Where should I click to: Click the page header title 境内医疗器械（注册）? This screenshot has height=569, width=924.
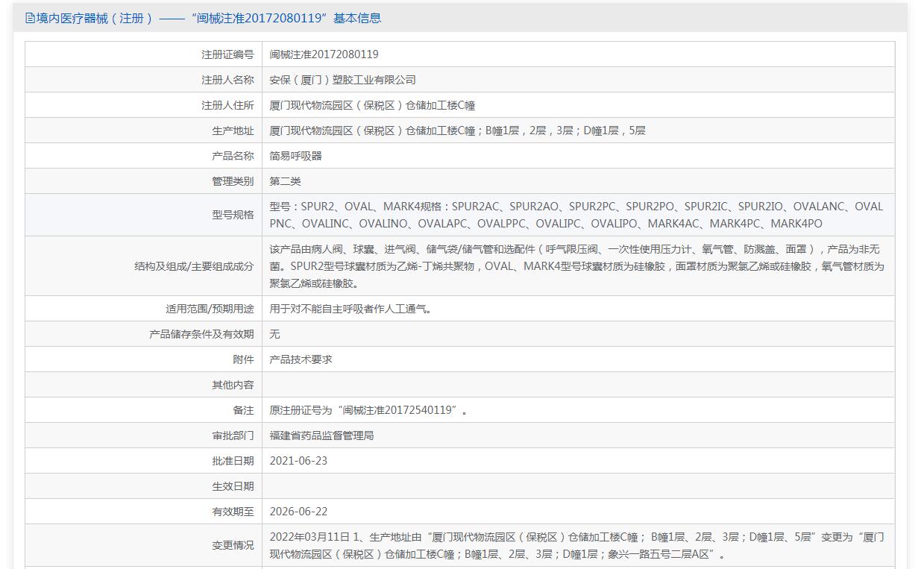[94, 18]
